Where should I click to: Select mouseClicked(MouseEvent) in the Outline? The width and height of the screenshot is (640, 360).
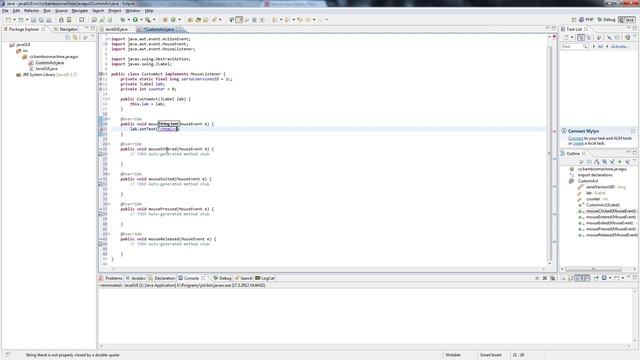[x=611, y=211]
